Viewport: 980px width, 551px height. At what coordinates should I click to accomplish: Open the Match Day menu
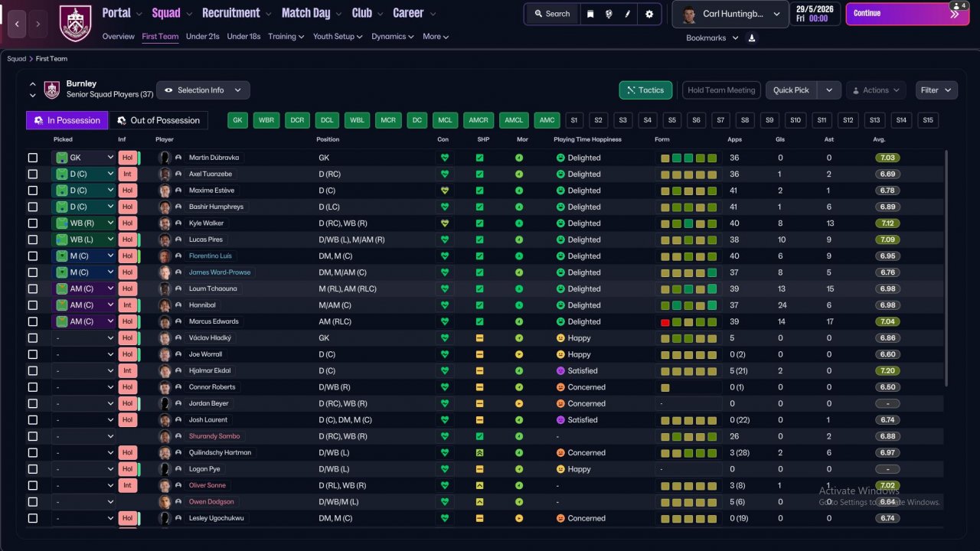point(312,13)
